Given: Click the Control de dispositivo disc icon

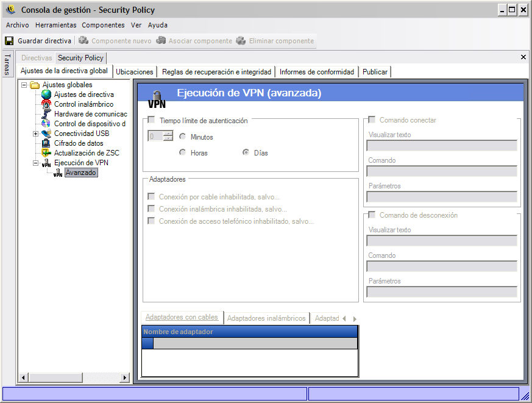Looking at the screenshot, I should pos(46,124).
